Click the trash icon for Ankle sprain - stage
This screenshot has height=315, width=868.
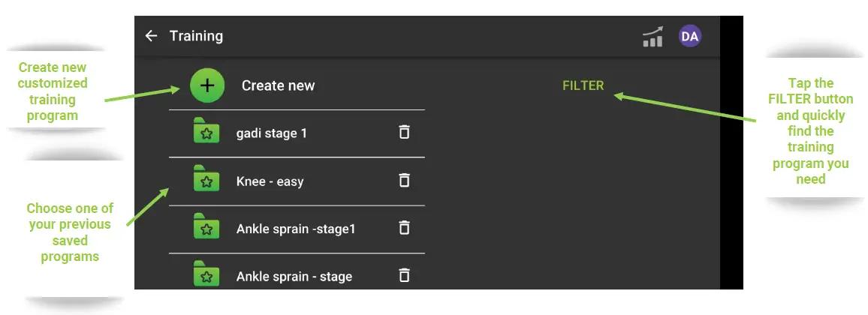pos(404,275)
